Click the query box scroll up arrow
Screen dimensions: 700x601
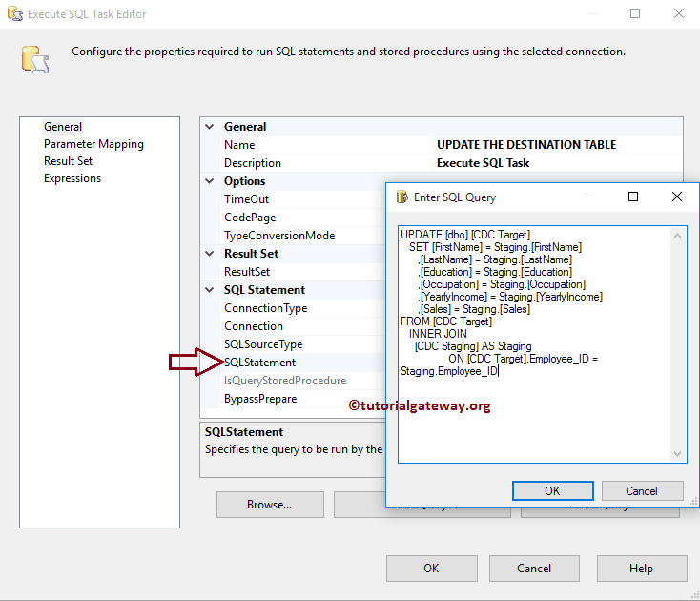tap(678, 236)
